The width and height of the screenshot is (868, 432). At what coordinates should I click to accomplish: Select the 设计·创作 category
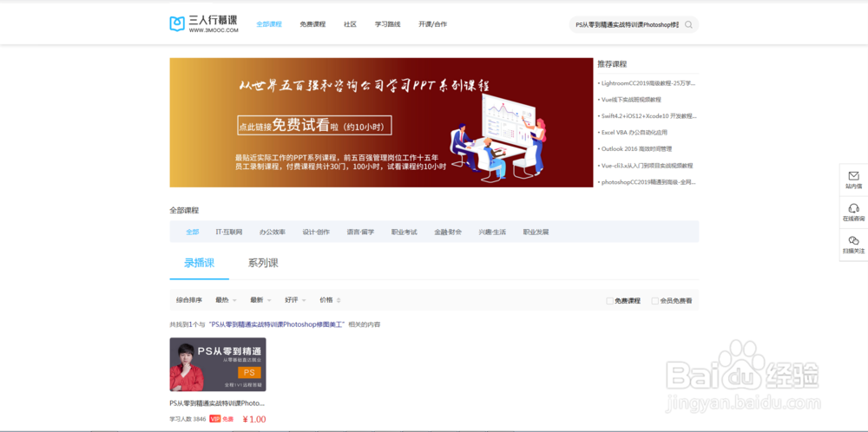pos(316,232)
